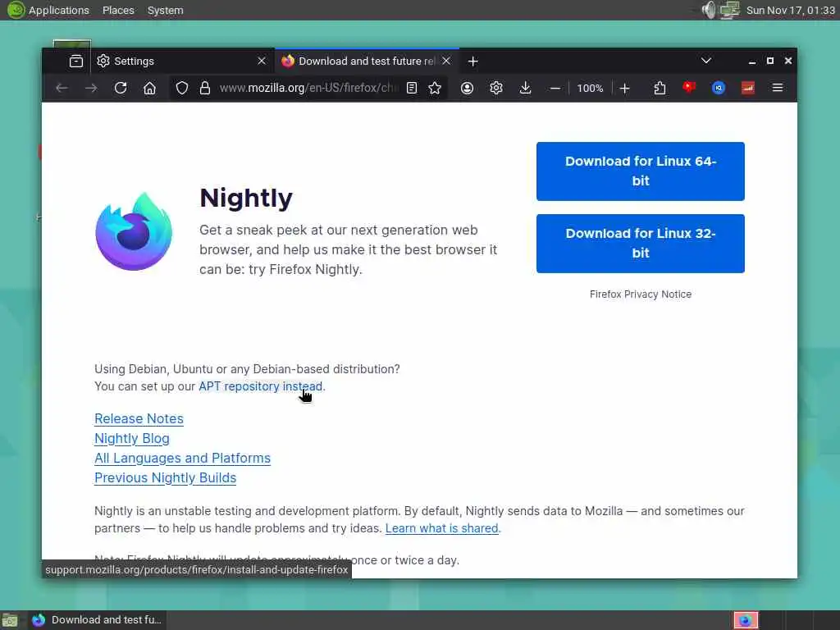This screenshot has height=630, width=840.
Task: Toggle reader view for this page
Action: (x=412, y=88)
